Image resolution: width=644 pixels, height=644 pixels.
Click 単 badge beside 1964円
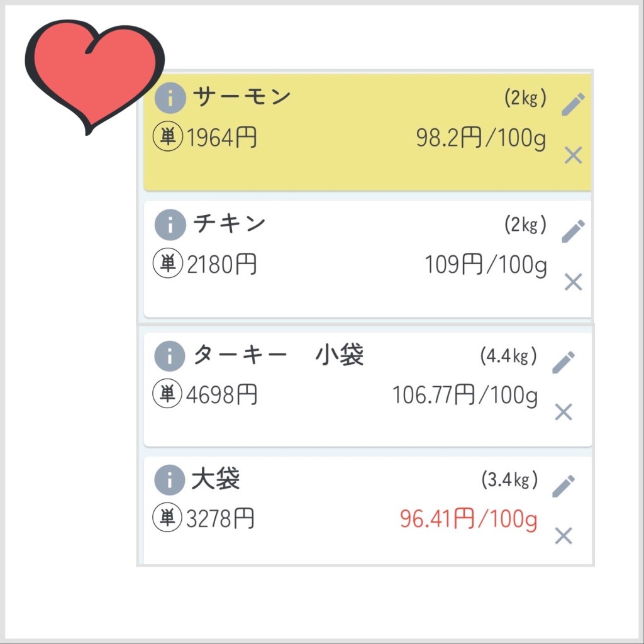[168, 138]
